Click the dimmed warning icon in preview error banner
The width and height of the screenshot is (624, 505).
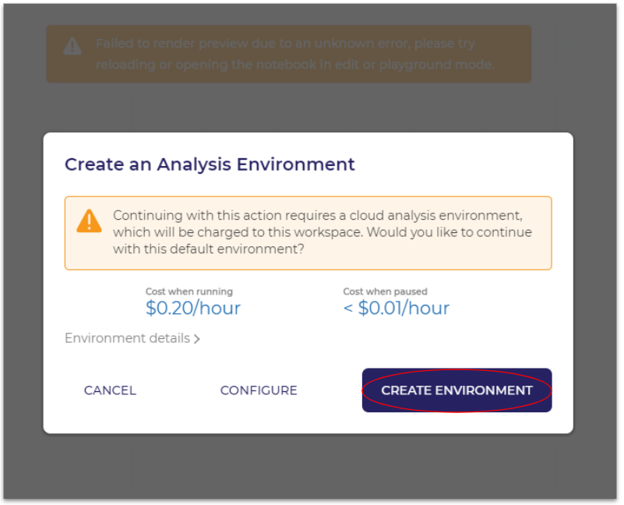pyautogui.click(x=72, y=47)
